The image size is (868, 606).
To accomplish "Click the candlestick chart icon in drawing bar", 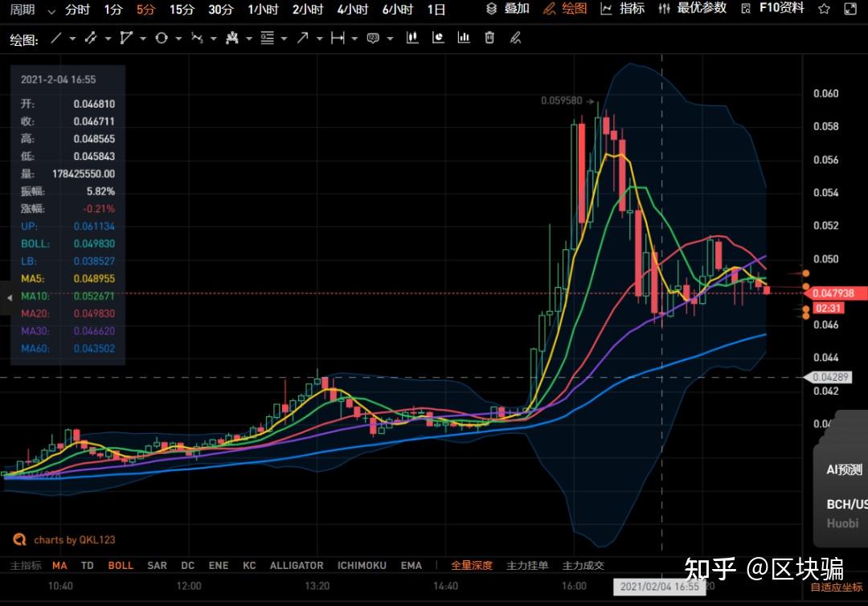I will click(x=411, y=38).
